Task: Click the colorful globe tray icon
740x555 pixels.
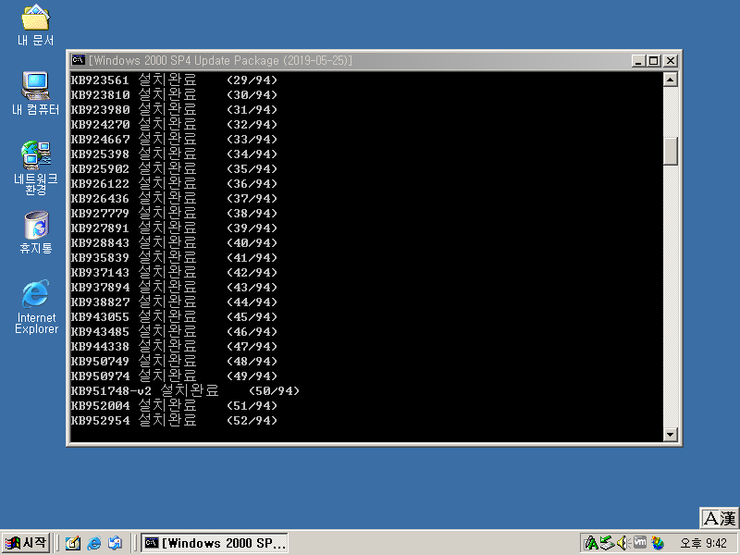Action: click(x=657, y=543)
